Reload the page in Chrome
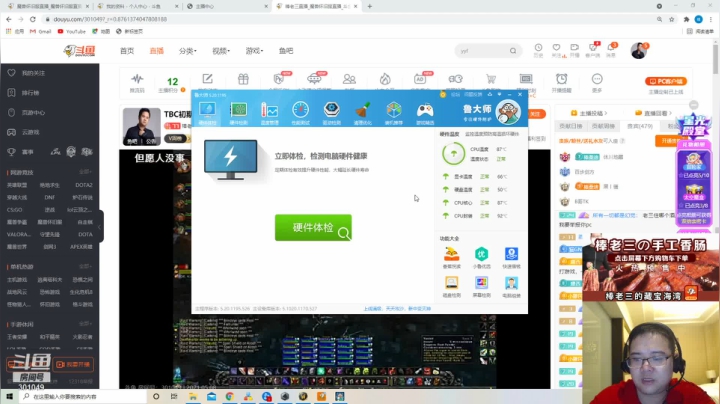The height and width of the screenshot is (404, 720). coord(33,19)
